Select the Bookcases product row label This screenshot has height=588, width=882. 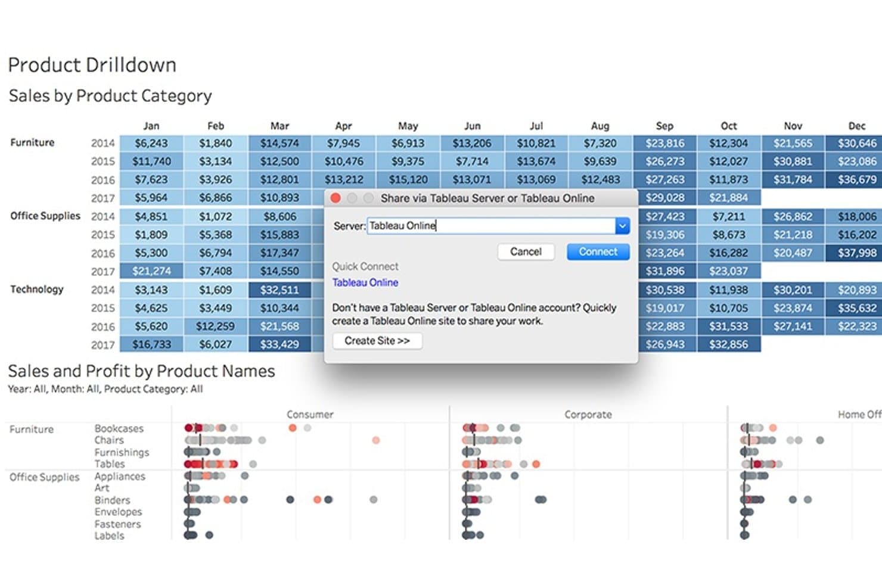[x=119, y=428]
